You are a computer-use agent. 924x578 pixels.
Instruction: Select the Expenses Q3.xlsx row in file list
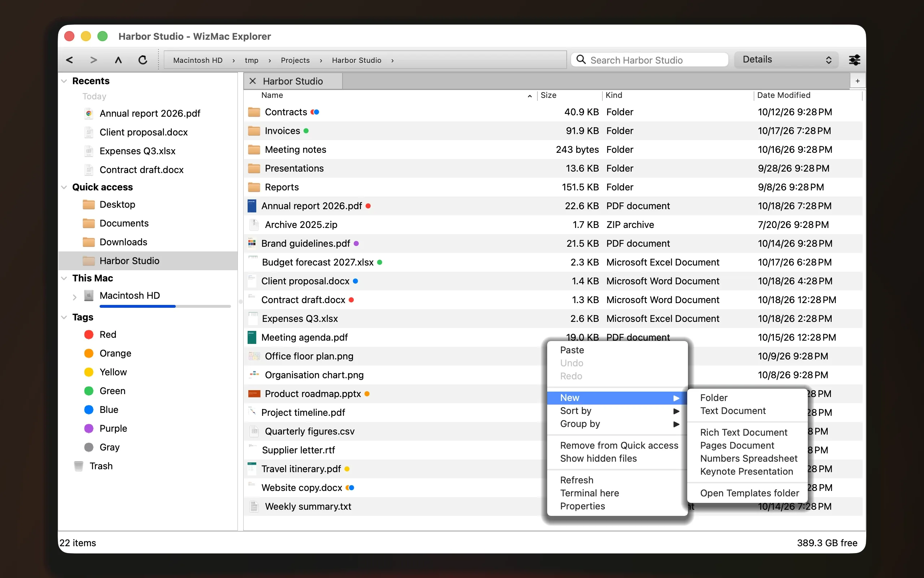pyautogui.click(x=553, y=319)
